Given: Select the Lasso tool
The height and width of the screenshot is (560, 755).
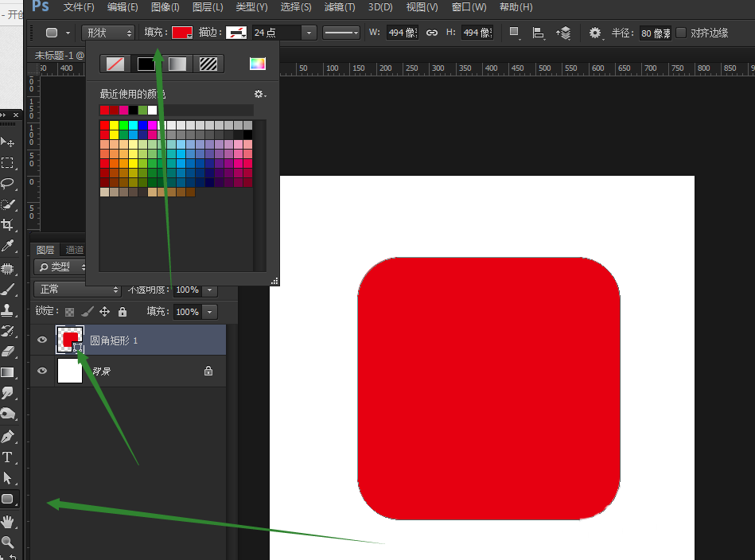Looking at the screenshot, I should point(8,184).
